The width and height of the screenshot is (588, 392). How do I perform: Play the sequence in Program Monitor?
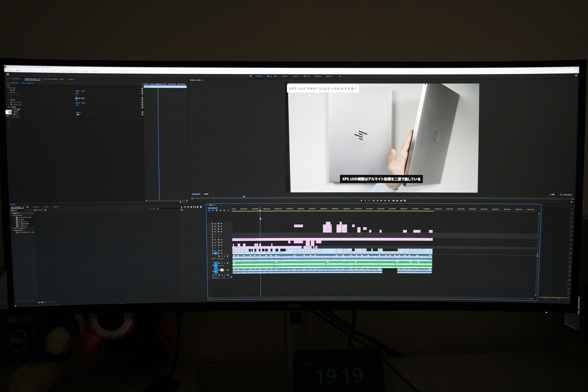click(381, 201)
